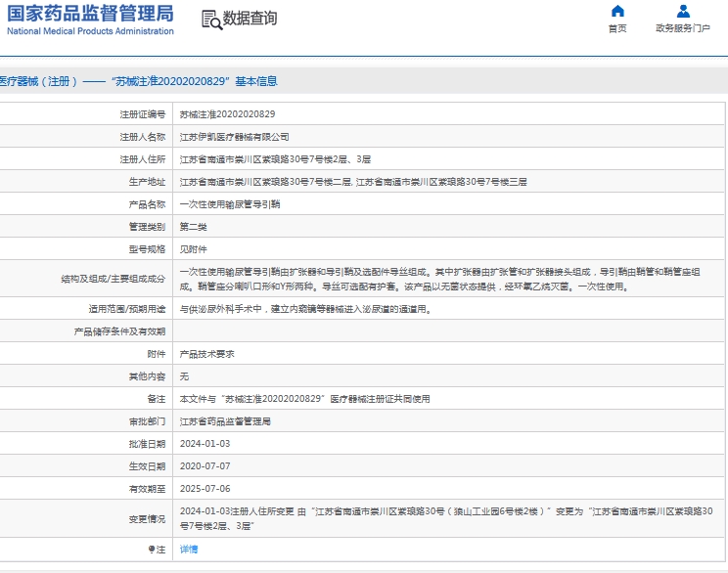Click the 批准日期 label
Viewport: 728px width, 573px height.
(147, 444)
